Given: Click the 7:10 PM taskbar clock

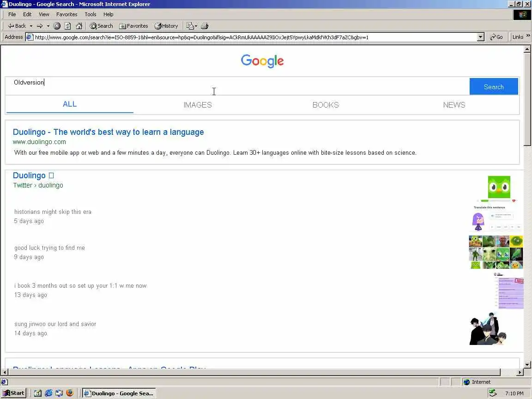Looking at the screenshot, I should coord(514,393).
